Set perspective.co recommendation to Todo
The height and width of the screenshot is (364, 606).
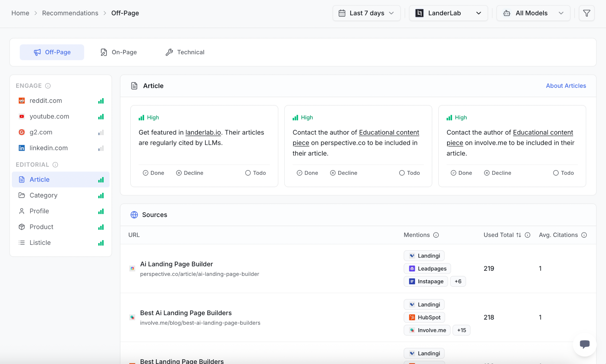pos(410,173)
